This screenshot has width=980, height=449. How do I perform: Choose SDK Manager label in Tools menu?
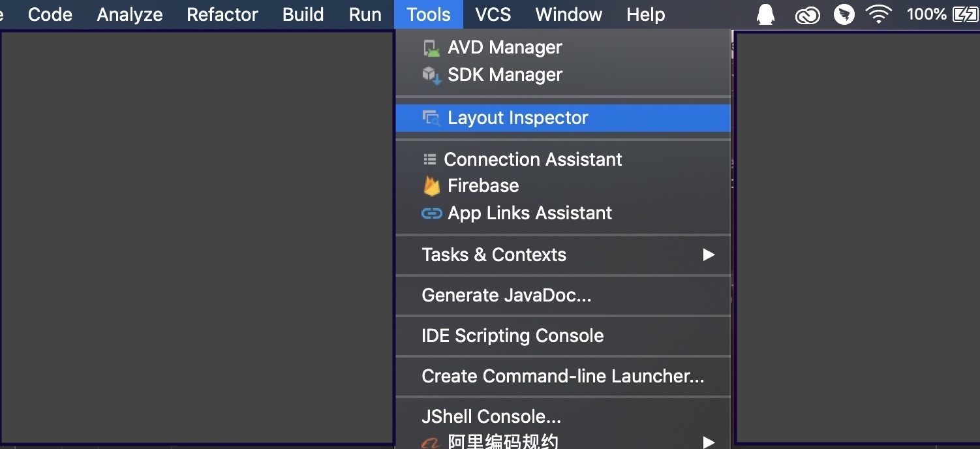coord(505,75)
